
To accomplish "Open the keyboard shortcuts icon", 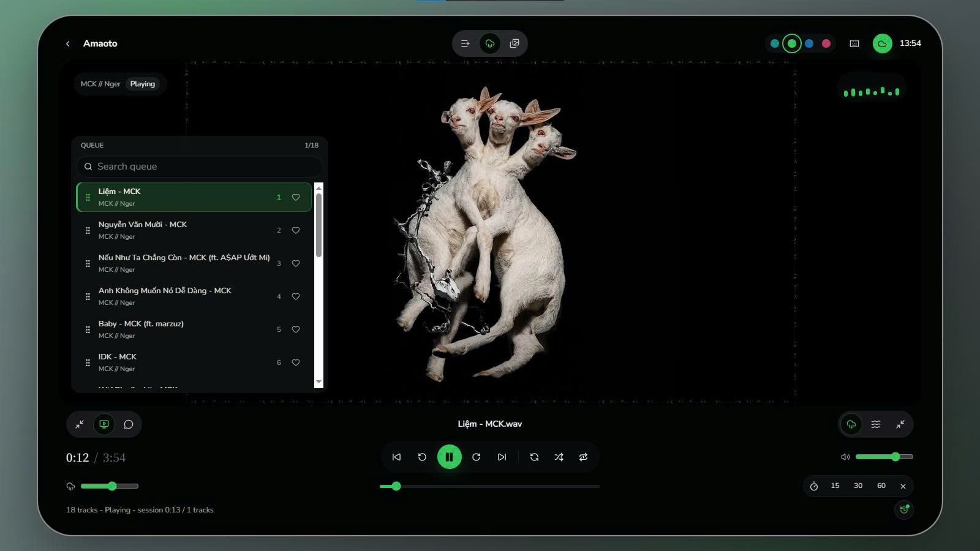I will pos(854,43).
